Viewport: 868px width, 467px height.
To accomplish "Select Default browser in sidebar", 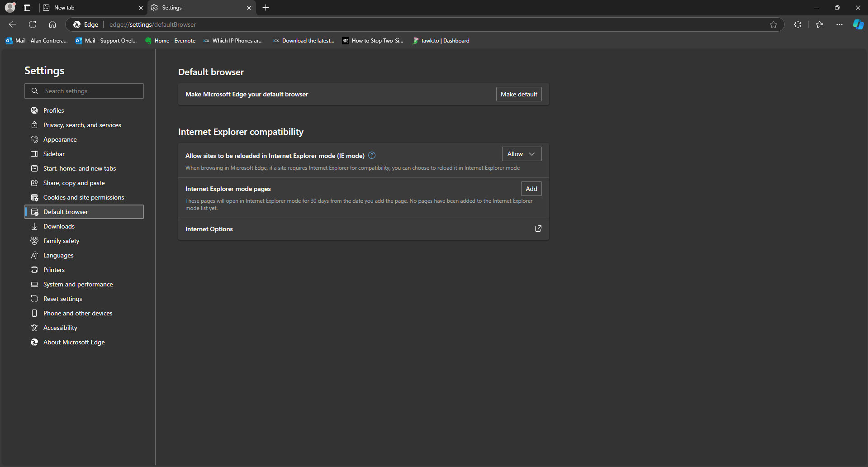I will [x=84, y=212].
